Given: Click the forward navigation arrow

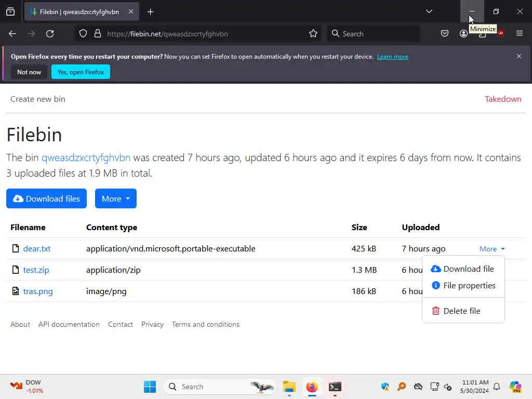Looking at the screenshot, I should [31, 34].
